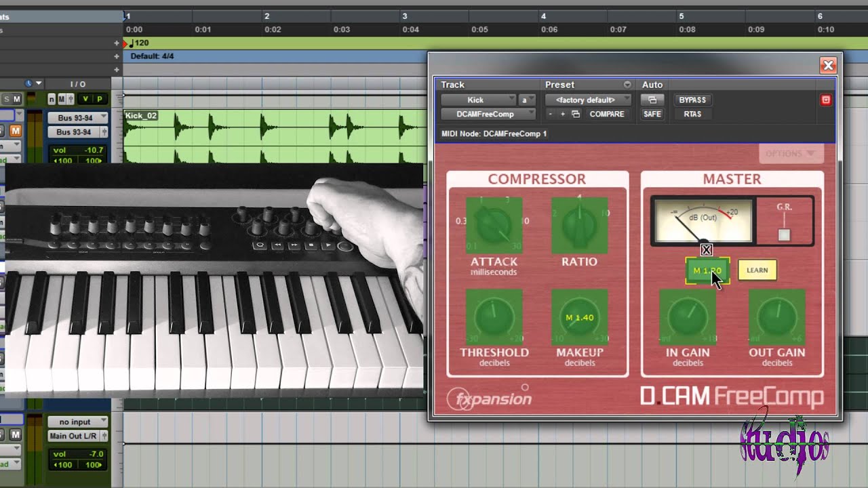Toggle the V button in the I/O header row
Viewport: 868px width, 488px height.
pos(85,100)
